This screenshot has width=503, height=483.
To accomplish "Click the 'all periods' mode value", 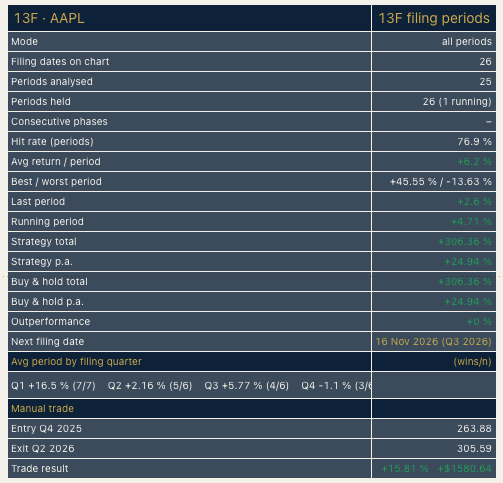I will click(466, 42).
